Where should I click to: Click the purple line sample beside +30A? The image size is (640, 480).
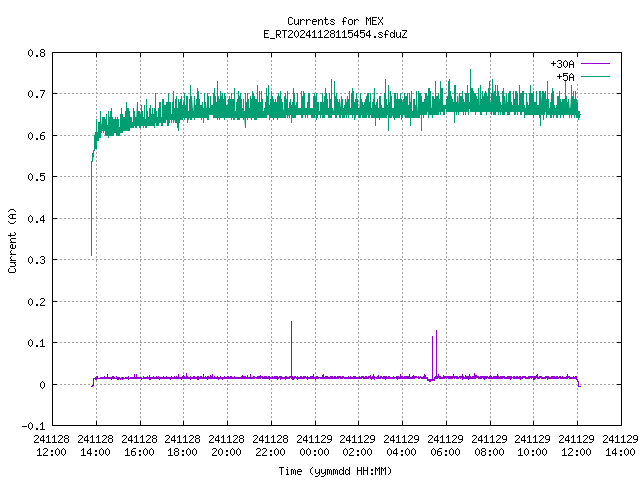point(595,64)
